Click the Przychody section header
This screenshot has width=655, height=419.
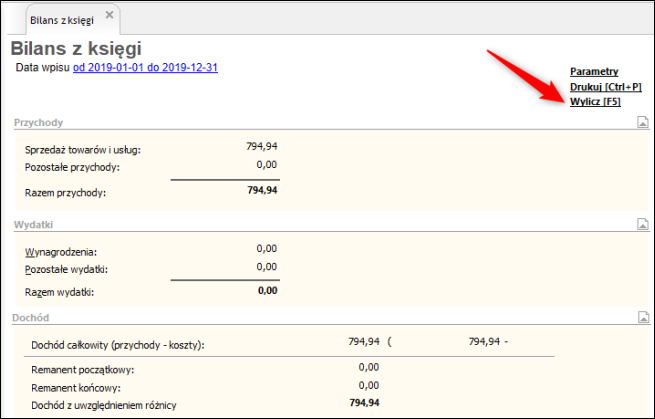(x=38, y=122)
